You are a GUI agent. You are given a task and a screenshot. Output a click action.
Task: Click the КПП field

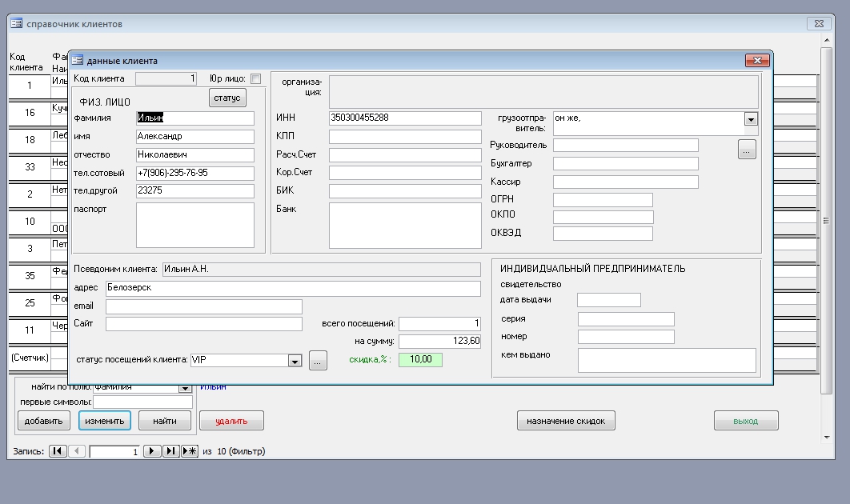(405, 137)
